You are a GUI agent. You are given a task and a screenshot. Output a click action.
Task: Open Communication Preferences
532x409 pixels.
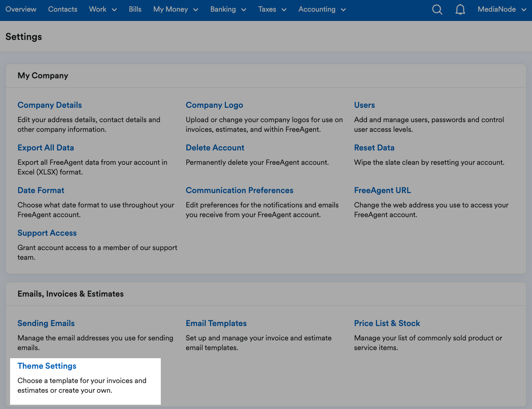[239, 190]
